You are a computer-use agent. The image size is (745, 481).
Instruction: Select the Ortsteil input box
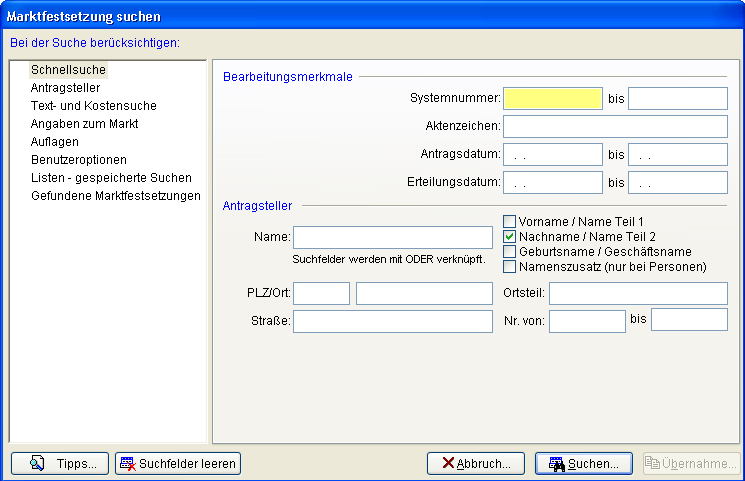[x=638, y=293]
